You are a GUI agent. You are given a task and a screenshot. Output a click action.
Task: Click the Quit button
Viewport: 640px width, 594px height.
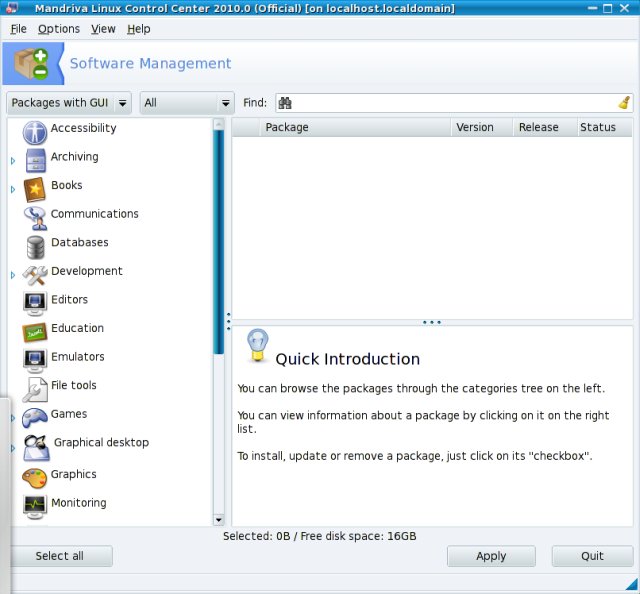592,556
